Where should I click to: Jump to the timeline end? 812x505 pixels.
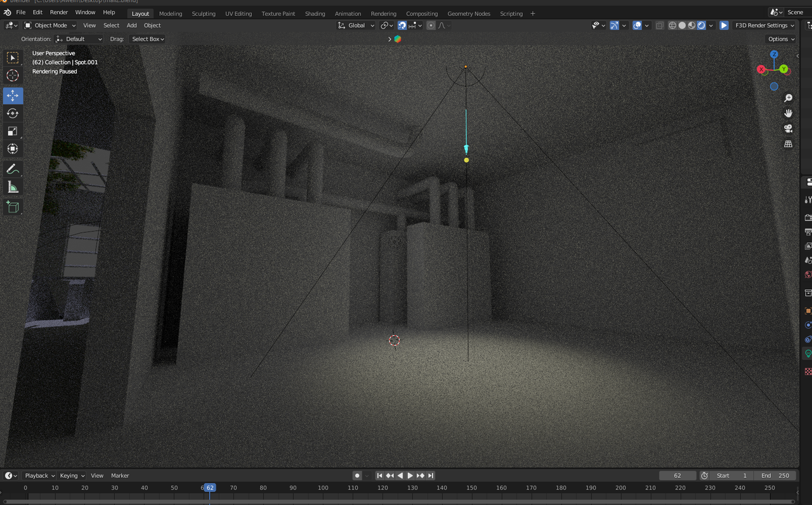click(x=431, y=475)
